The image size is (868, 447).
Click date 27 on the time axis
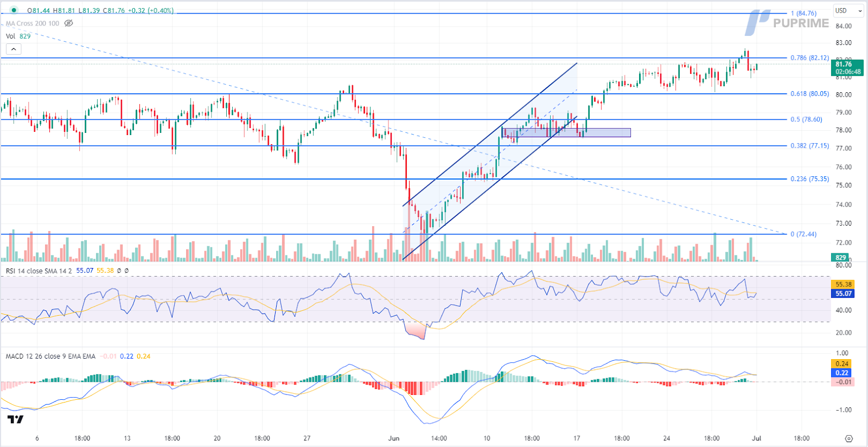307,438
